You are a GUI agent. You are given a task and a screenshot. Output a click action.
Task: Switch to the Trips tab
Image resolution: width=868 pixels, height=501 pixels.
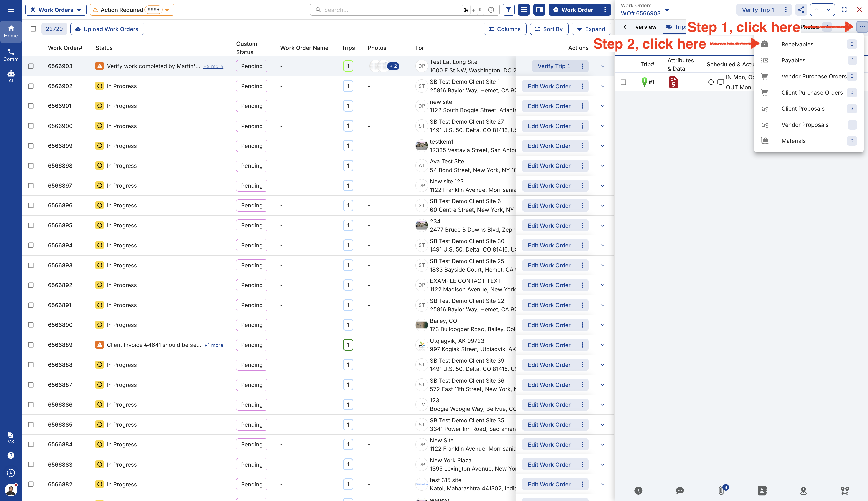pyautogui.click(x=675, y=27)
